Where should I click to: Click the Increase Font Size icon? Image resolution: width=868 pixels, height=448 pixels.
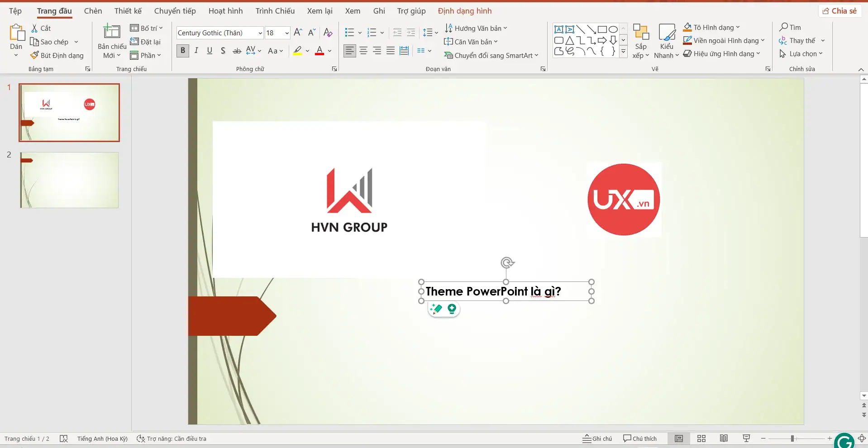(x=298, y=32)
